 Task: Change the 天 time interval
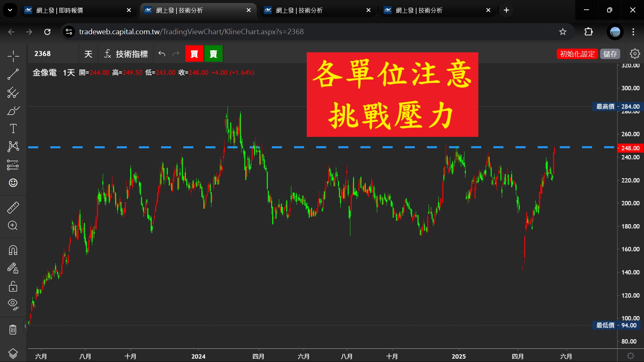[88, 54]
